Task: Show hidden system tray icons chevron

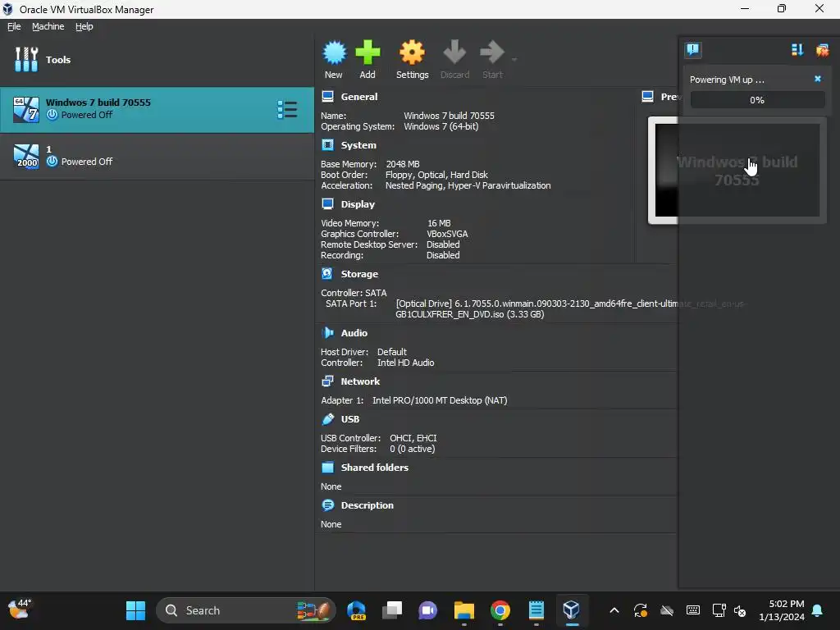Action: pyautogui.click(x=614, y=610)
